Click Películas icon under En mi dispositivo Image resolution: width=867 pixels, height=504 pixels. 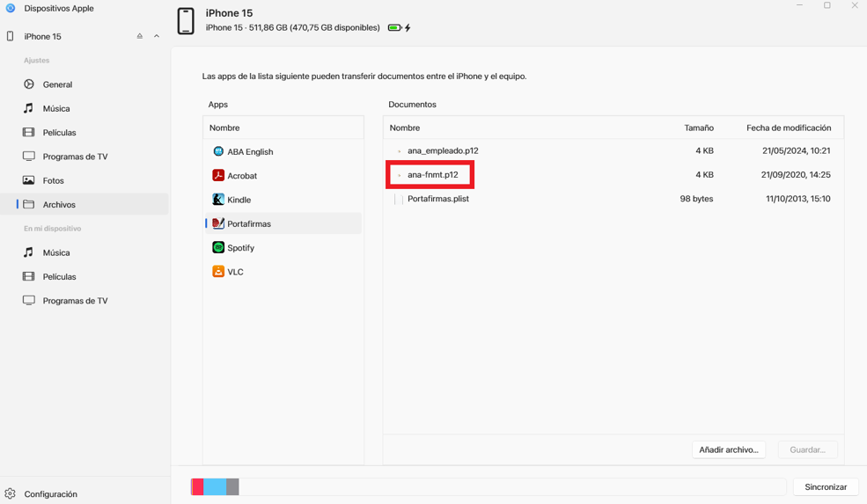[29, 277]
